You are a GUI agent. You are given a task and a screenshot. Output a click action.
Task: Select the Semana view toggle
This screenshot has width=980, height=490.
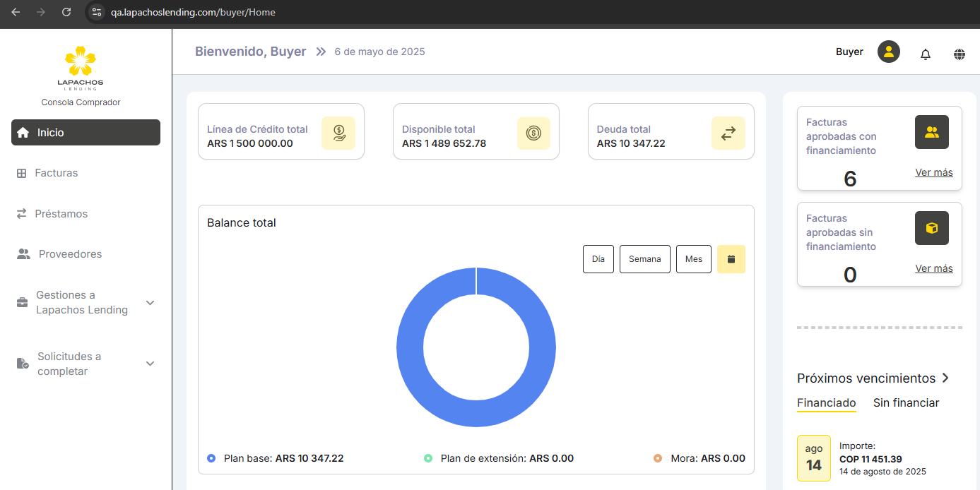click(644, 259)
